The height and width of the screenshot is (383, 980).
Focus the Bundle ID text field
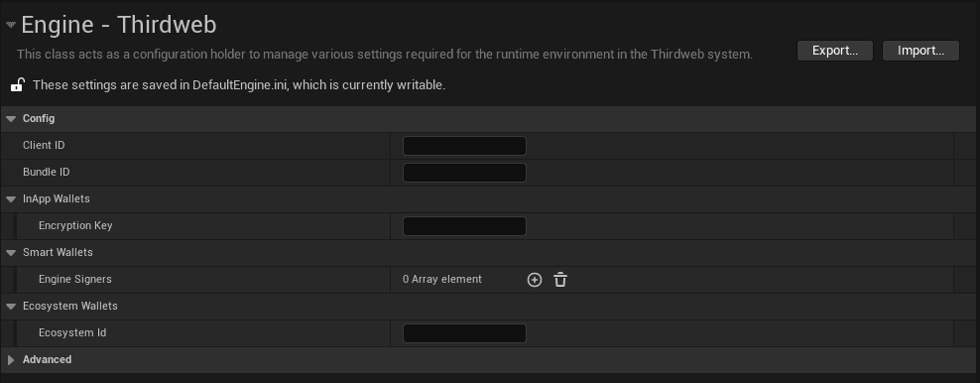coord(464,173)
